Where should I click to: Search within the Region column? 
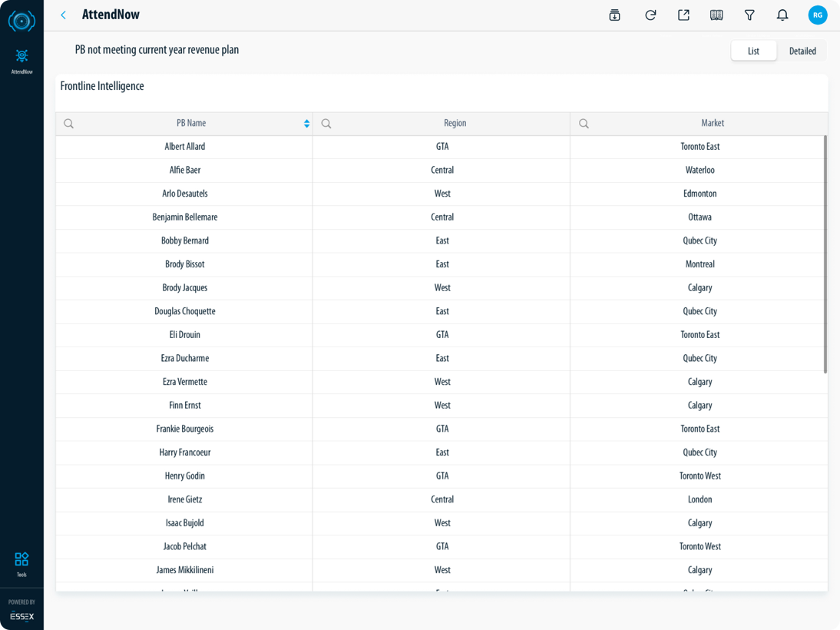click(x=326, y=124)
